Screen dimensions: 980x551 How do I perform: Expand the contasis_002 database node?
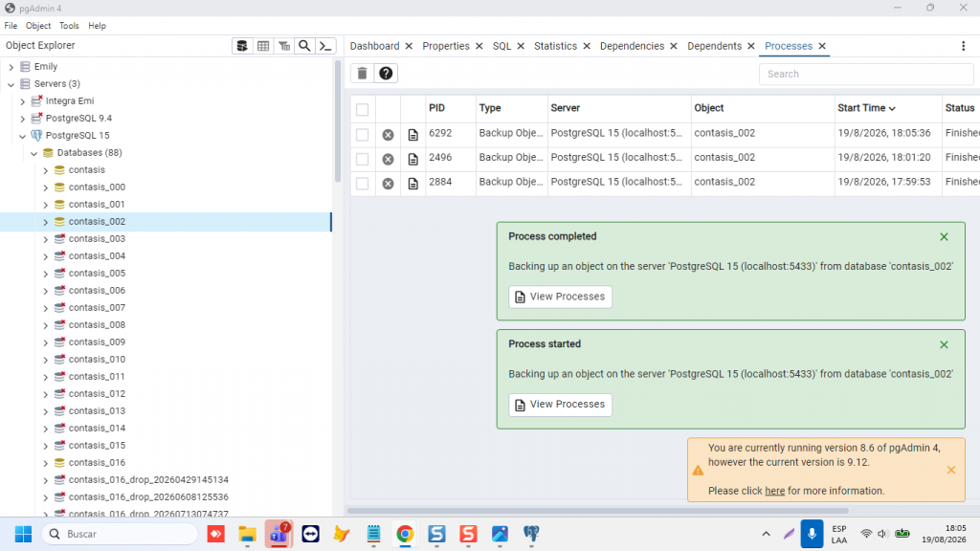pyautogui.click(x=46, y=222)
